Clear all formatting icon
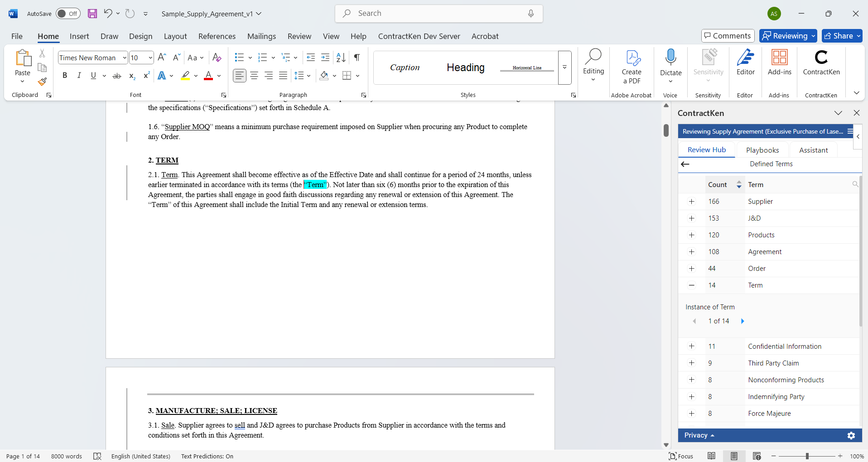Screen dimensions: 868x462 (x=217, y=58)
